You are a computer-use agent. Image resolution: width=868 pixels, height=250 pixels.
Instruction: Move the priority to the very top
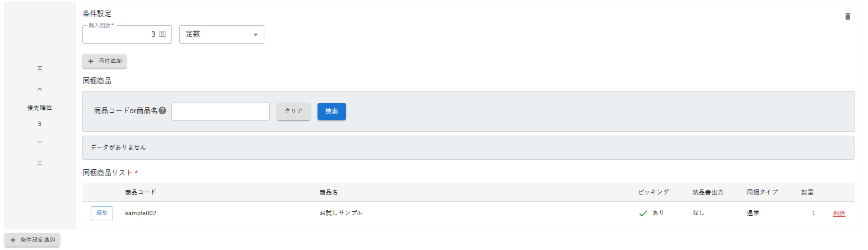pos(40,68)
